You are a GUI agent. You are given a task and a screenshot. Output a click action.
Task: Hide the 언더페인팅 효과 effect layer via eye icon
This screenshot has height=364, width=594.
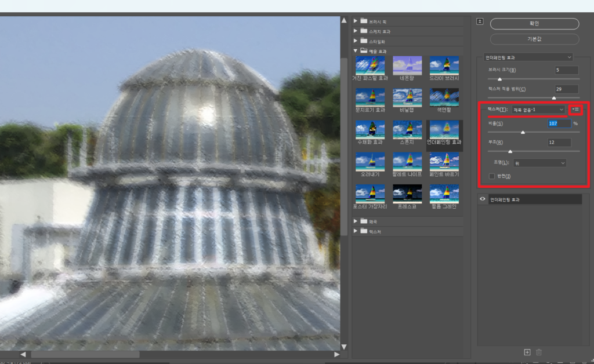(481, 199)
